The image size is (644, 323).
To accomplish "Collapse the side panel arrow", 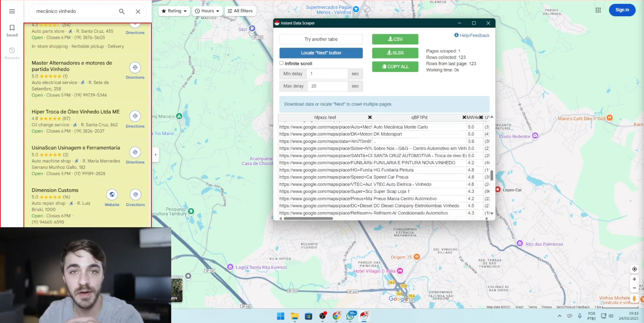I will pyautogui.click(x=156, y=154).
